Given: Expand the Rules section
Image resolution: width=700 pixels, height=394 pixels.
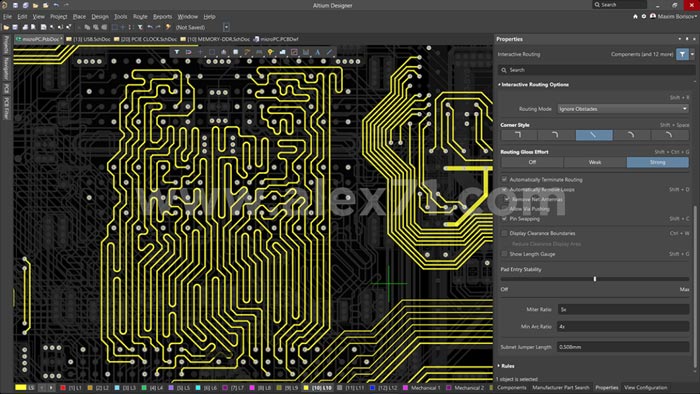Looking at the screenshot, I should tap(499, 366).
